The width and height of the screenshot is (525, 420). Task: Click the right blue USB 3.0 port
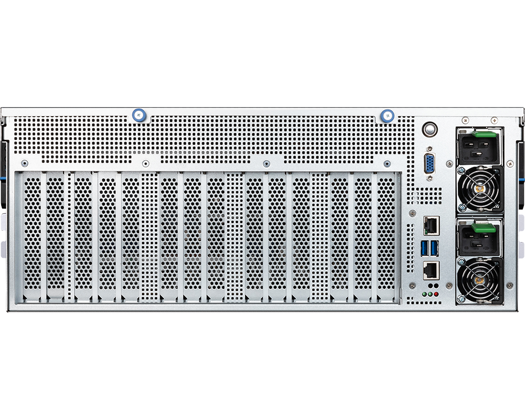click(434, 249)
